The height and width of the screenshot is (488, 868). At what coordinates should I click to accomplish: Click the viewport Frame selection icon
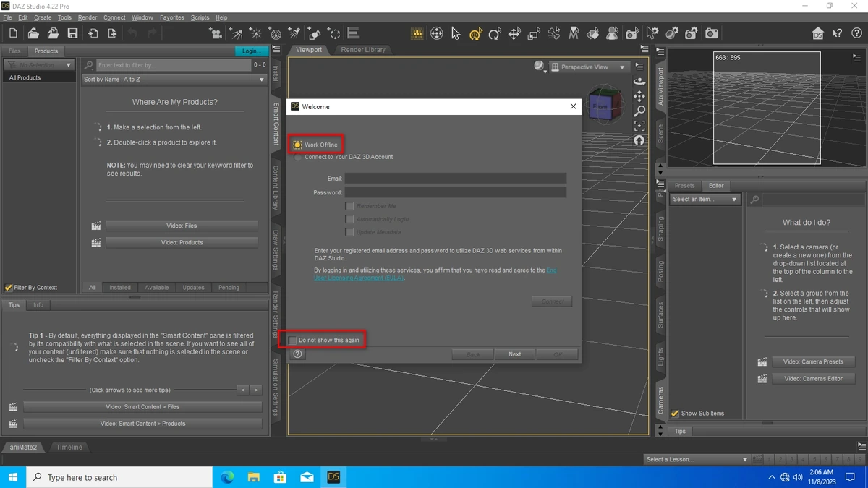pyautogui.click(x=639, y=126)
